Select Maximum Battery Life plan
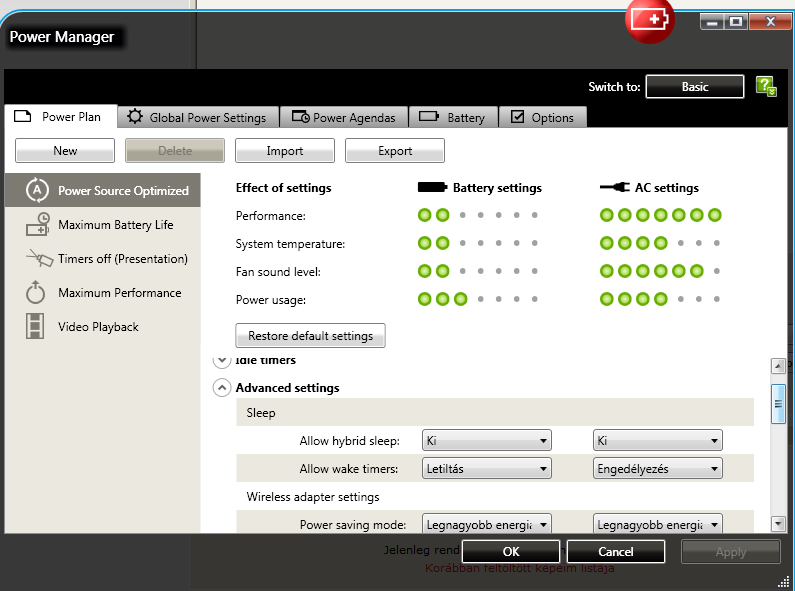Image resolution: width=795 pixels, height=591 pixels. point(102,224)
